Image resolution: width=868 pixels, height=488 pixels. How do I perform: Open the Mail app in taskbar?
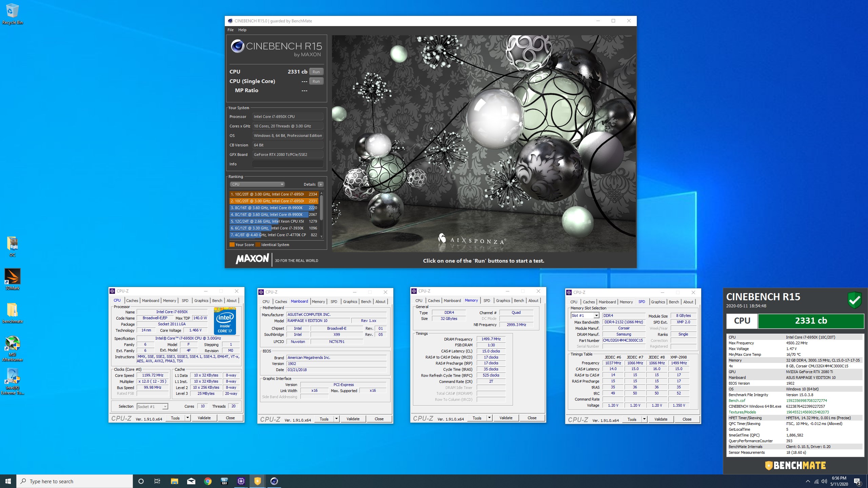click(191, 481)
